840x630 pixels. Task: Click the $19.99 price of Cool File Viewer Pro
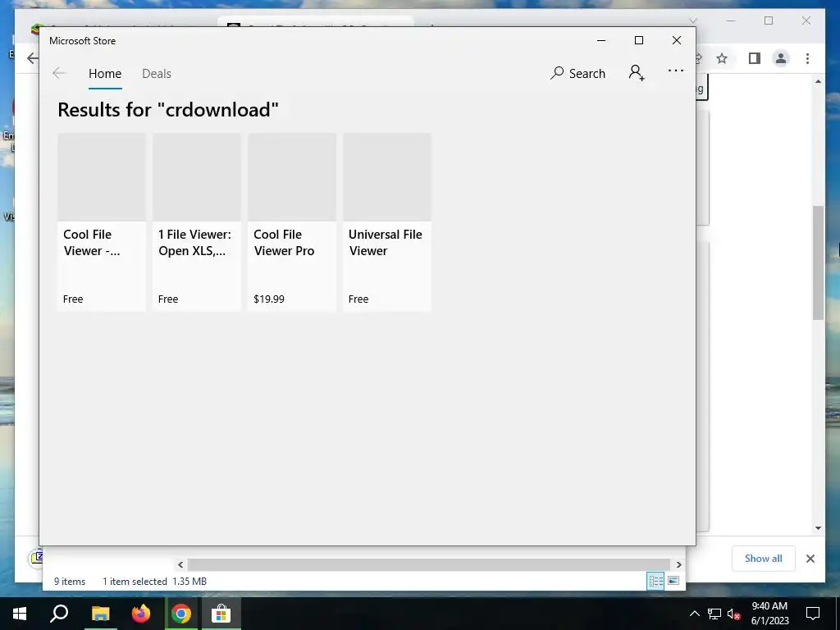(269, 299)
